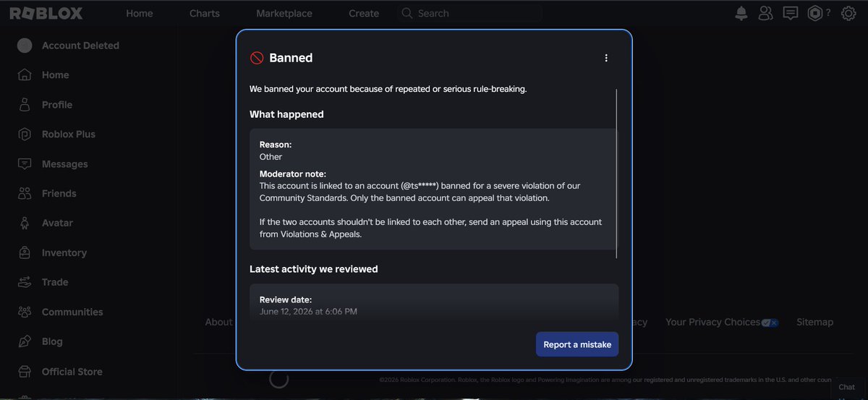This screenshot has width=868, height=400.
Task: Open the notifications bell icon
Action: point(741,13)
